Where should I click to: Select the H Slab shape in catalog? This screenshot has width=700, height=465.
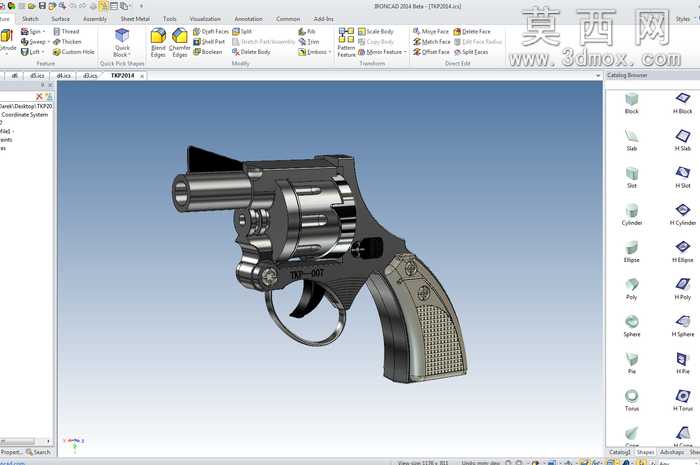coord(683,140)
